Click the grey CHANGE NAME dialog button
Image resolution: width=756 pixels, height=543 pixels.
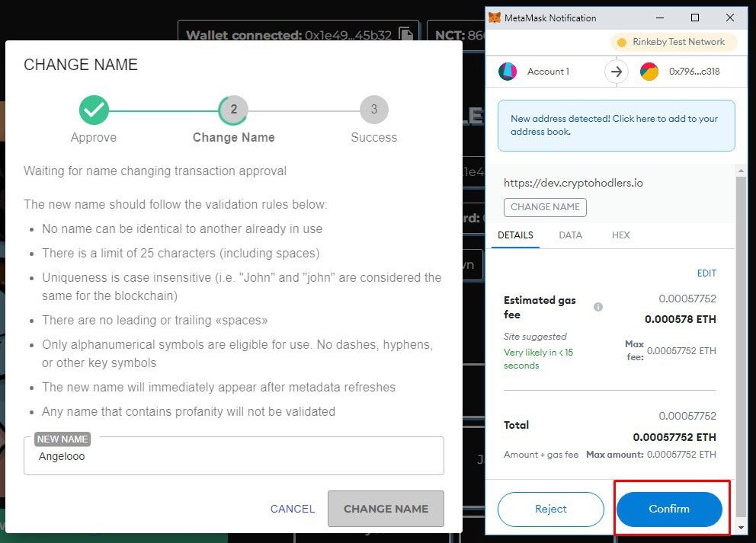click(x=386, y=509)
